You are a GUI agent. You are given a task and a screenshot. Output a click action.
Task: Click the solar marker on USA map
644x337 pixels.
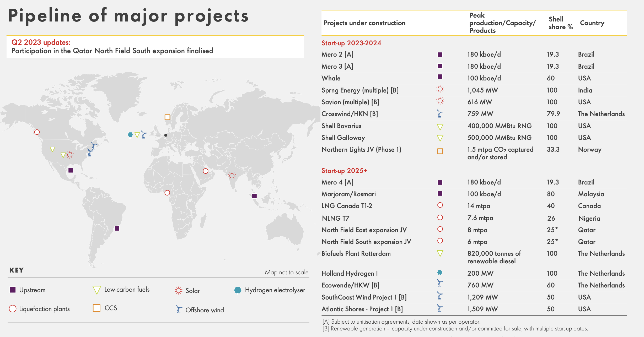(70, 155)
